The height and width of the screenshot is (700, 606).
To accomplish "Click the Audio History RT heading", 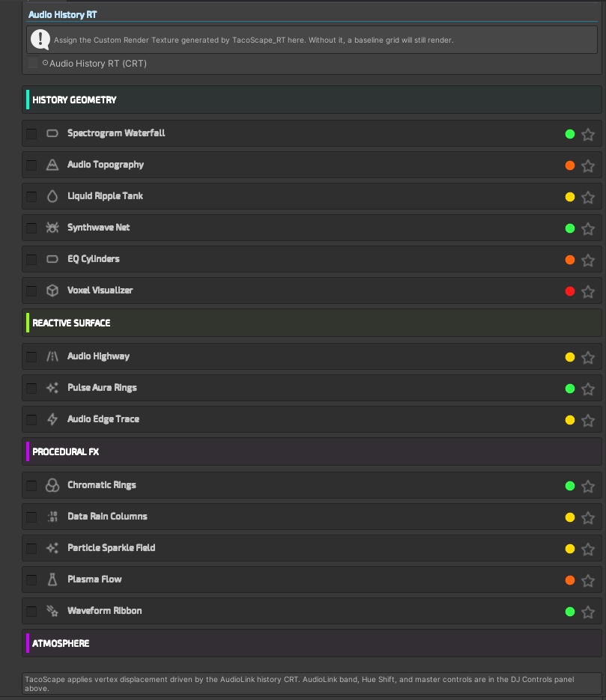I will pos(63,14).
